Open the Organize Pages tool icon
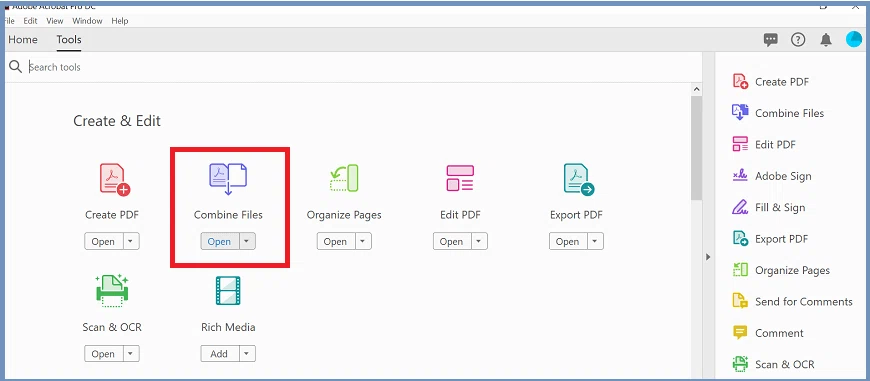Screen dimensions: 870x381 click(x=344, y=179)
